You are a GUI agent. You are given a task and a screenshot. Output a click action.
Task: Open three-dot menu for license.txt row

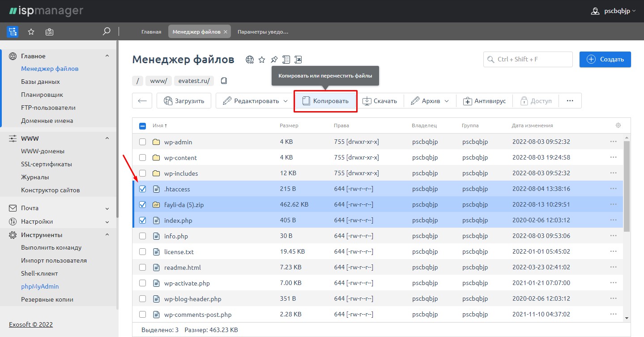click(x=613, y=251)
